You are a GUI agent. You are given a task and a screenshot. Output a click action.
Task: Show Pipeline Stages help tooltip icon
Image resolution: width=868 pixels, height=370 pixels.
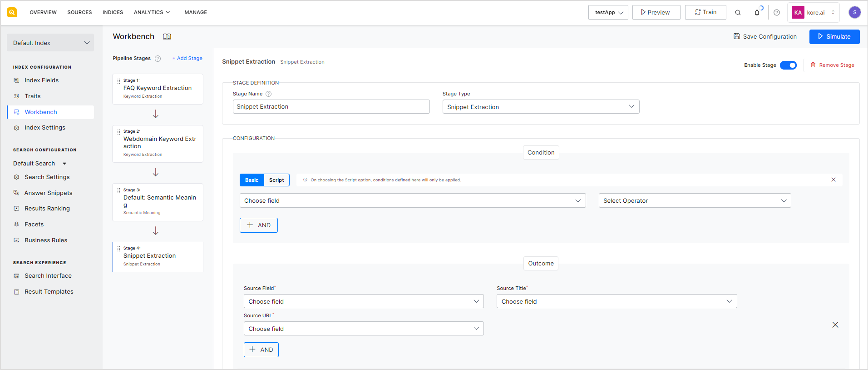pos(158,59)
